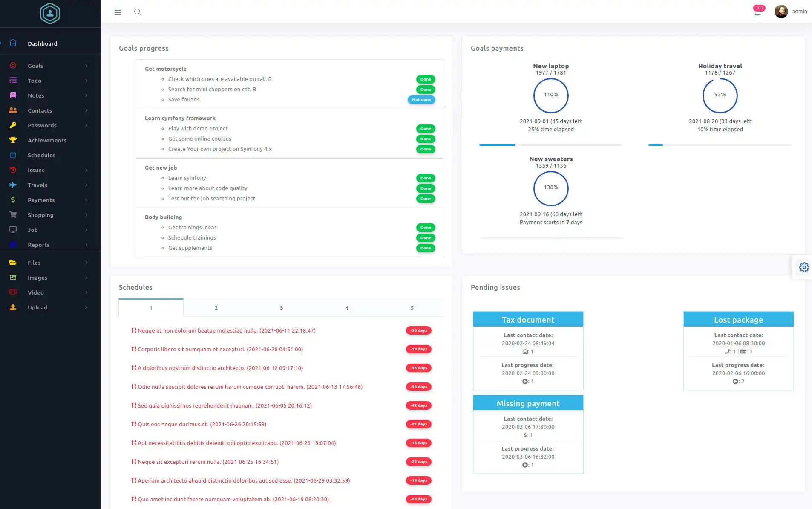Image resolution: width=812 pixels, height=509 pixels.
Task: Click the Issues history icon
Action: pos(13,170)
